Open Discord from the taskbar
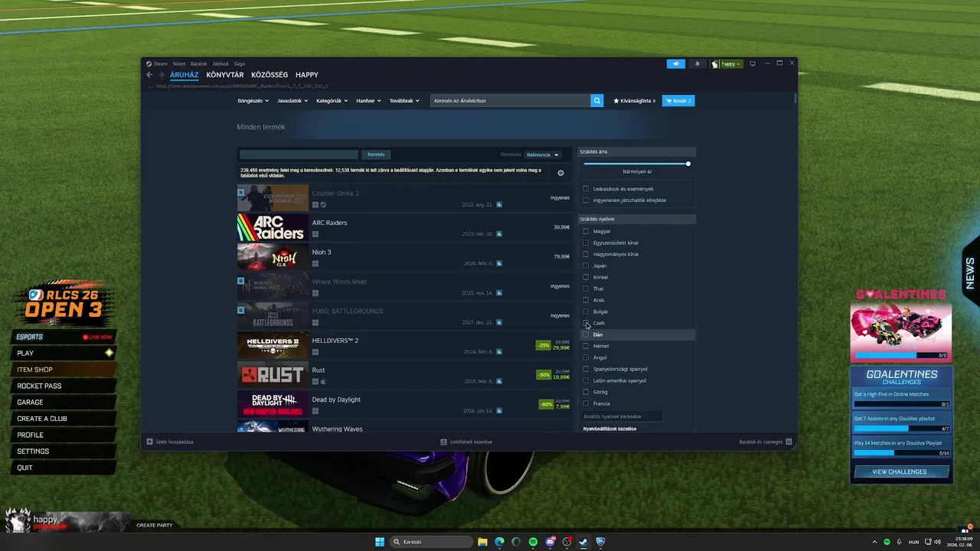980x551 pixels. click(550, 542)
